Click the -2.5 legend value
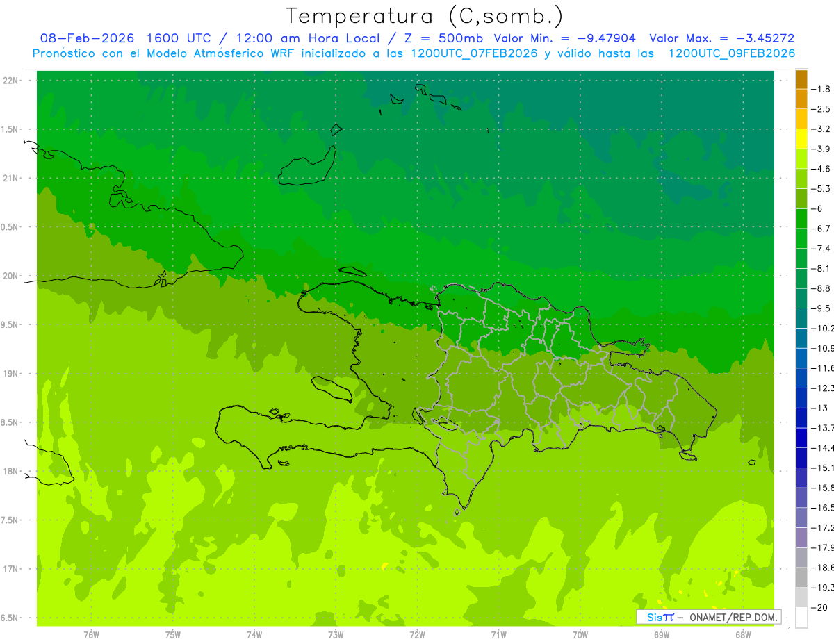 (821, 109)
